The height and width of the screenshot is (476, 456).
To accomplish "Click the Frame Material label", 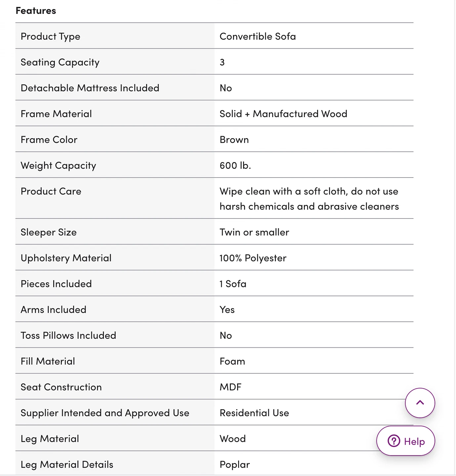I will [56, 114].
